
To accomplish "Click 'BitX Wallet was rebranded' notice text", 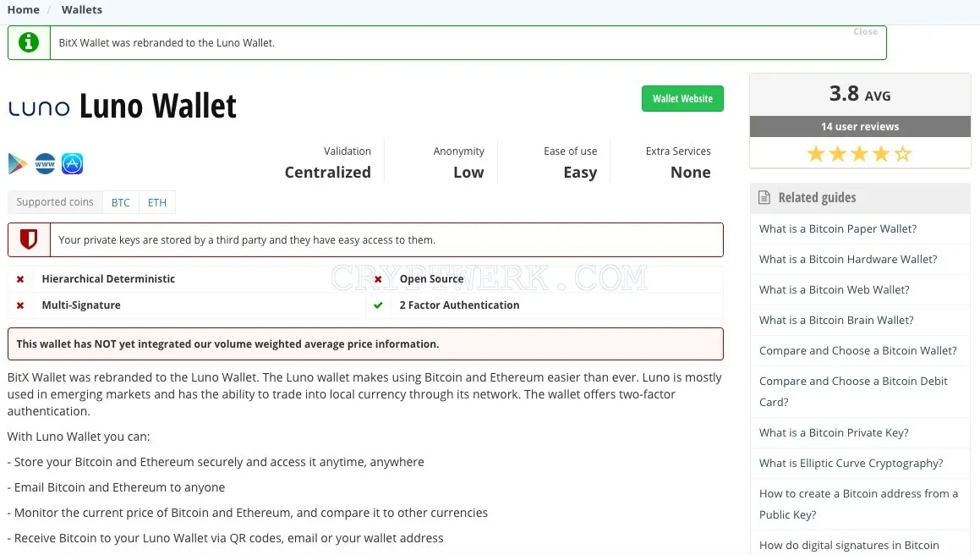I will point(167,42).
